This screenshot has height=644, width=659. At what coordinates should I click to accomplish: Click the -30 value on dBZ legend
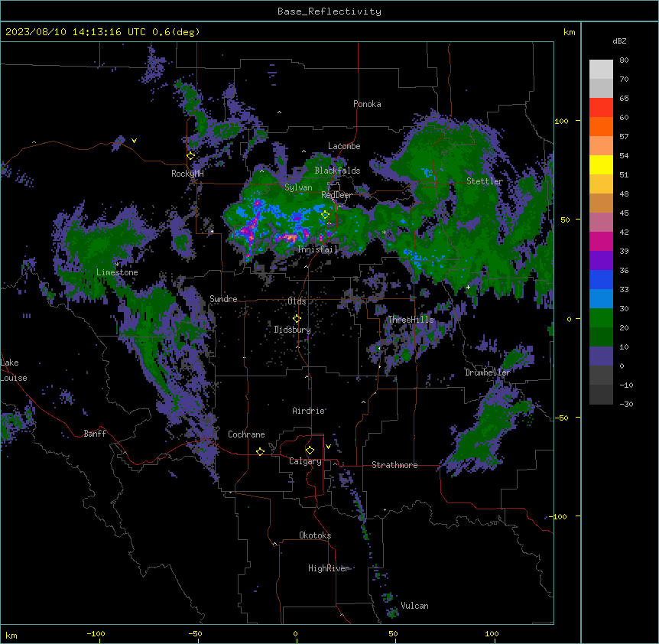pos(626,405)
